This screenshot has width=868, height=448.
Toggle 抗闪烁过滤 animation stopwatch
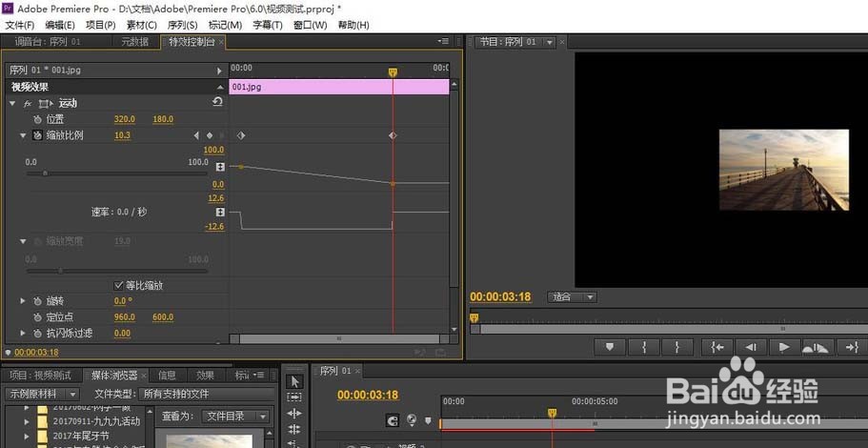[37, 334]
